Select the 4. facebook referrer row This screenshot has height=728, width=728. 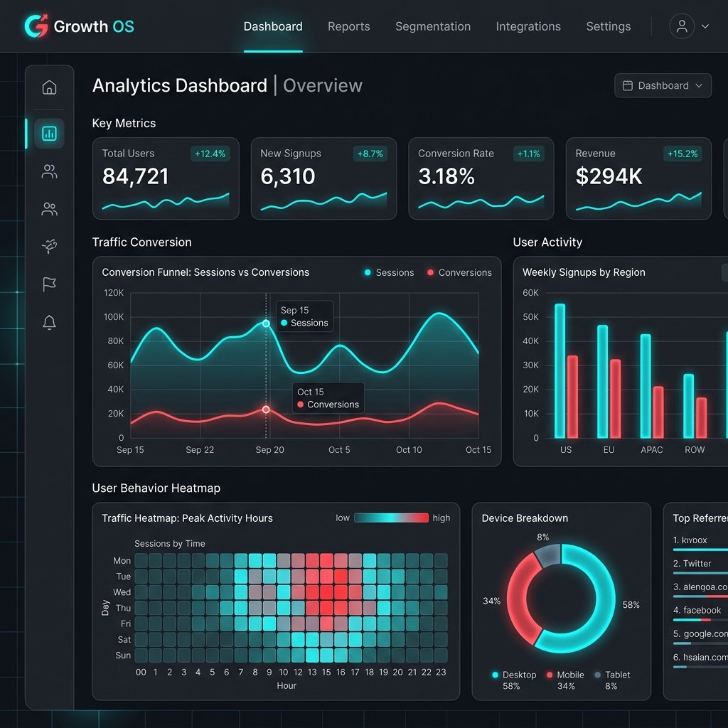pos(700,614)
